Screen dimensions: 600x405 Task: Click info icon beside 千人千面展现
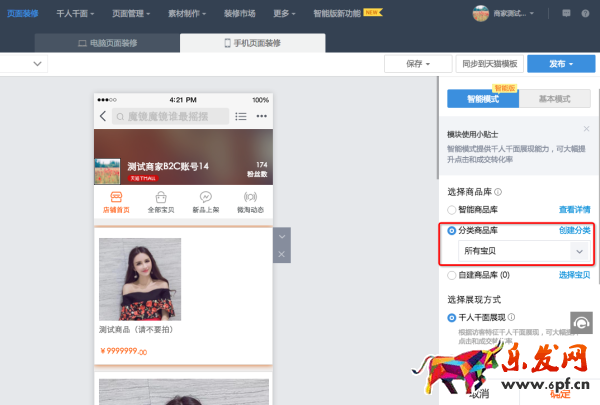(511, 317)
